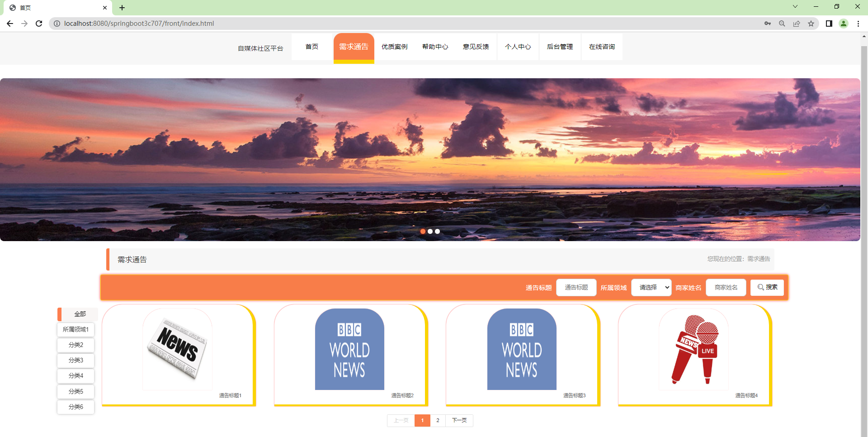The image size is (868, 437).
Task: Click the page info icon beside the URL
Action: click(x=56, y=23)
